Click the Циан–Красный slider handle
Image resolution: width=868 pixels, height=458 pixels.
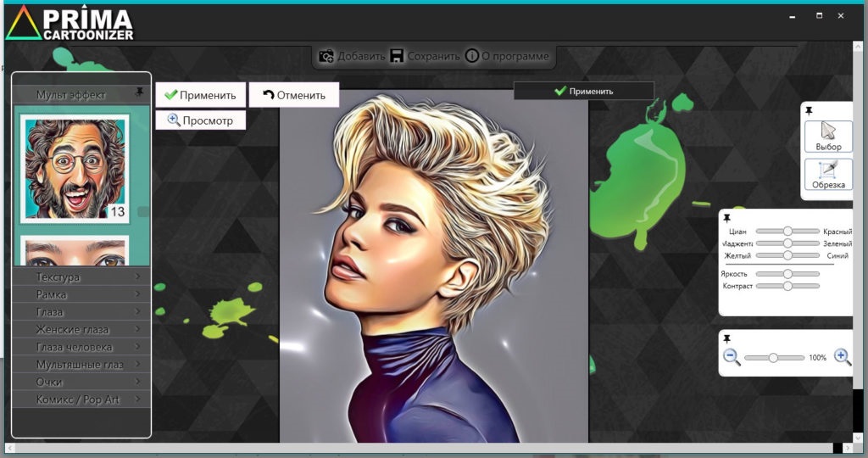pyautogui.click(x=787, y=231)
